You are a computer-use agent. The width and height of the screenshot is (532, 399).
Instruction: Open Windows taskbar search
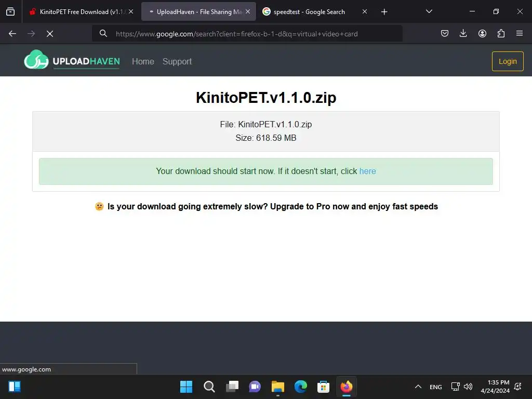pos(209,387)
